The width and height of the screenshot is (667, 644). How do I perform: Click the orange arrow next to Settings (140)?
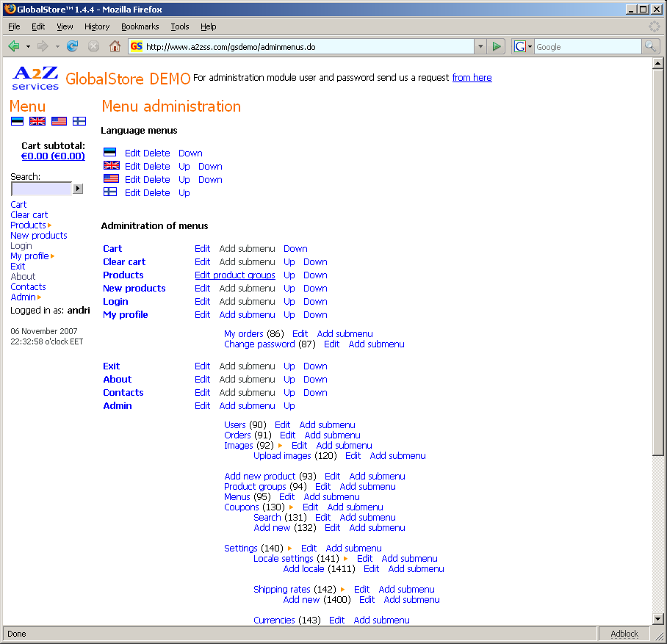coord(289,549)
